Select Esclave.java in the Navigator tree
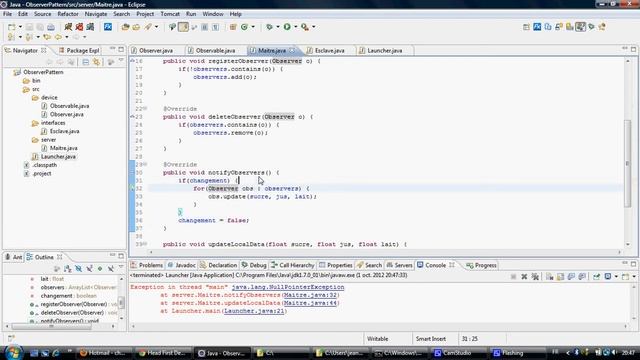 click(64, 131)
